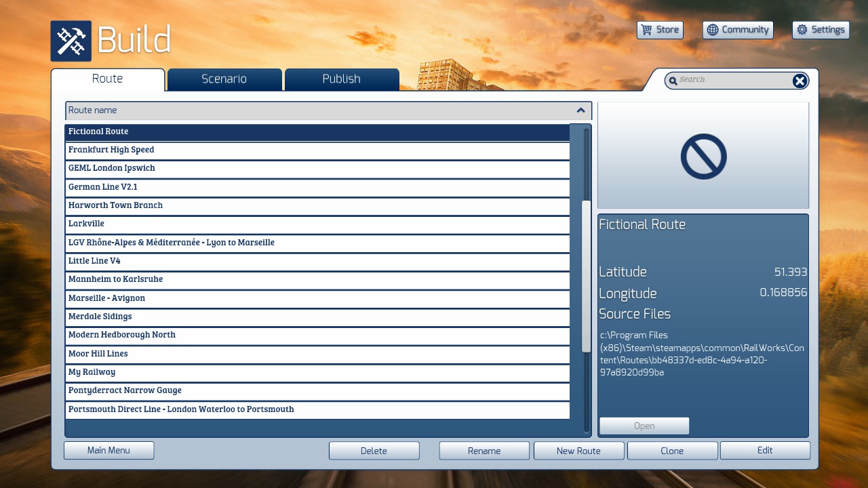Click Edit to modify the route
The image size is (868, 488).
click(765, 450)
